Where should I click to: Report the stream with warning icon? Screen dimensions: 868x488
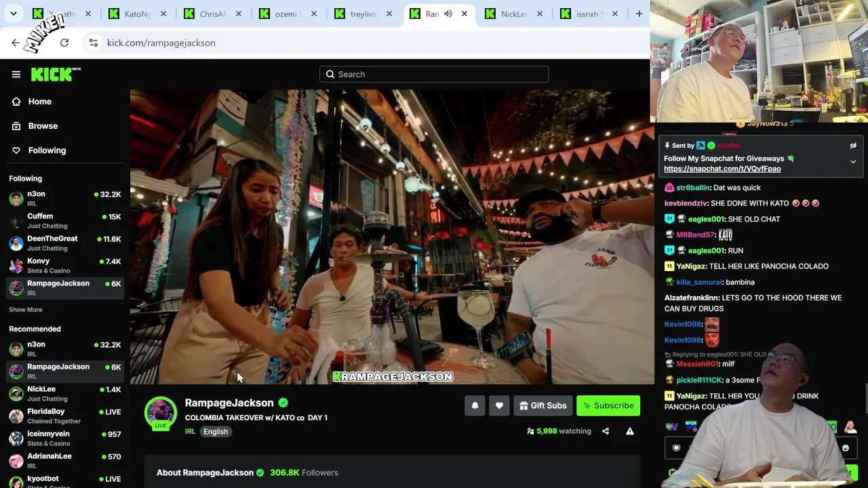pos(630,431)
